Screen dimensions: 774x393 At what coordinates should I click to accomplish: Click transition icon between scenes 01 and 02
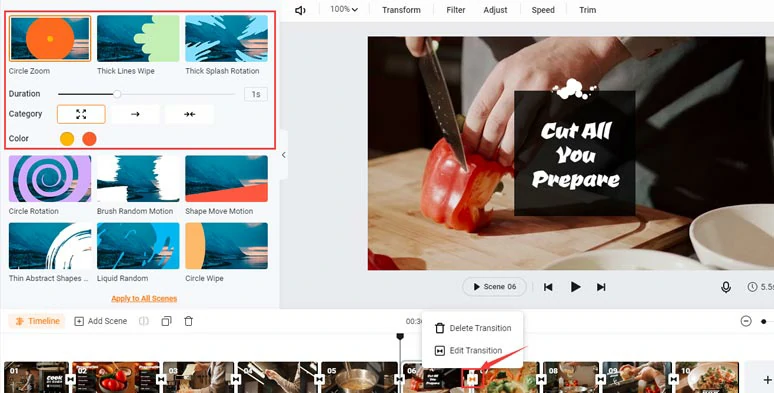click(71, 379)
